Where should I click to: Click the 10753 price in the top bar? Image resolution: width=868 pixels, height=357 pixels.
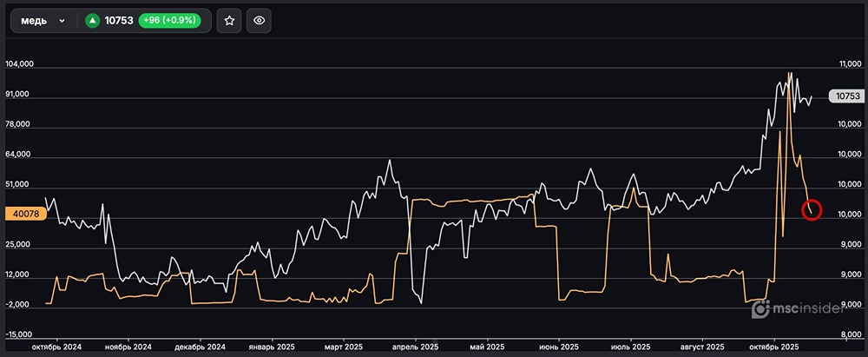point(119,20)
